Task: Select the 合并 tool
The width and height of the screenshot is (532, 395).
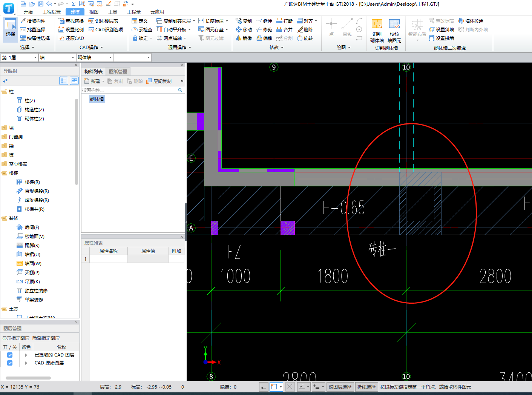Action: pyautogui.click(x=284, y=29)
